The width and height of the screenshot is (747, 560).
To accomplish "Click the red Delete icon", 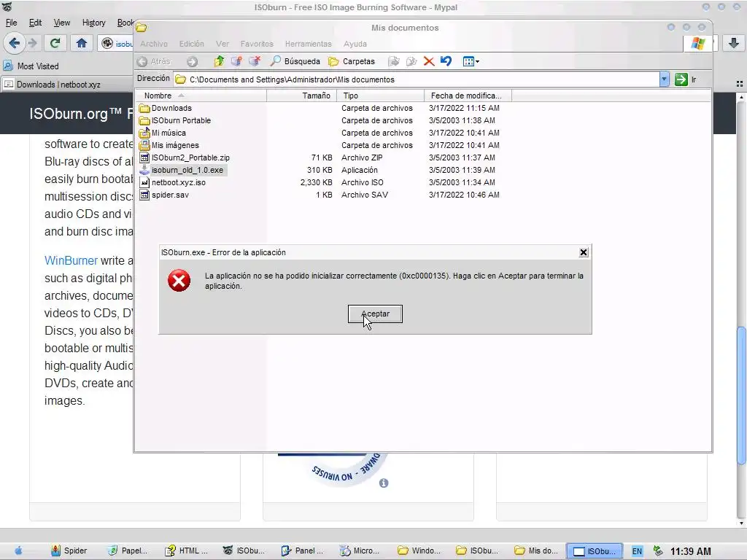I will pos(429,61).
